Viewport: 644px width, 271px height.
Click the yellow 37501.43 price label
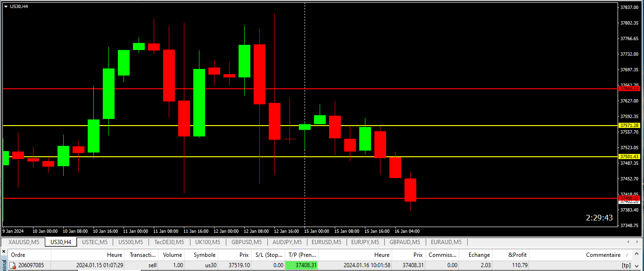pos(630,156)
